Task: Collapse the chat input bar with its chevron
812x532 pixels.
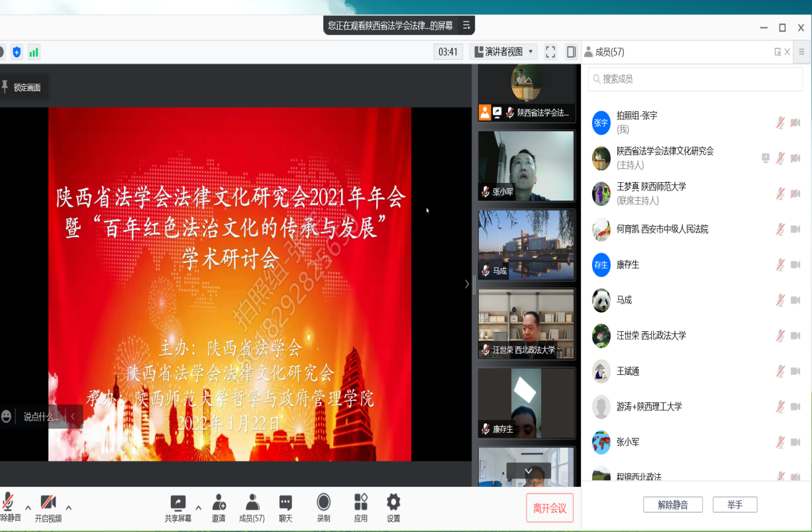Action: [72, 417]
